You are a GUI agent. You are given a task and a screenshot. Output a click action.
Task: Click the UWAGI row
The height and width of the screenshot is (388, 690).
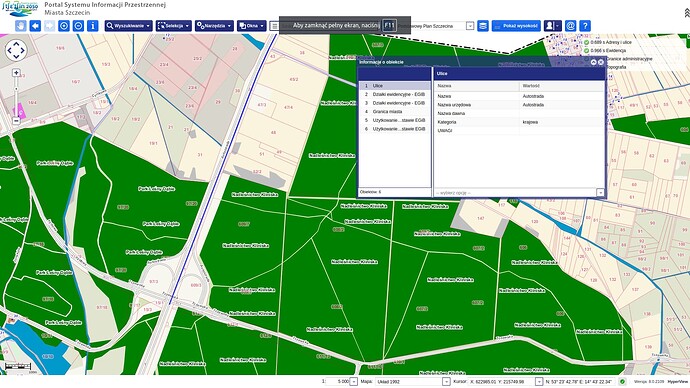(519, 131)
